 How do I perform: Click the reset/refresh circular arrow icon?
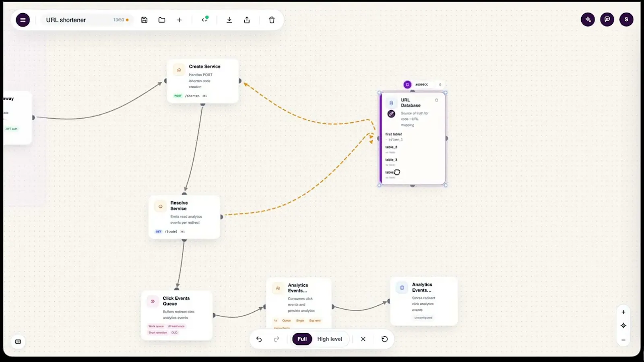(385, 339)
